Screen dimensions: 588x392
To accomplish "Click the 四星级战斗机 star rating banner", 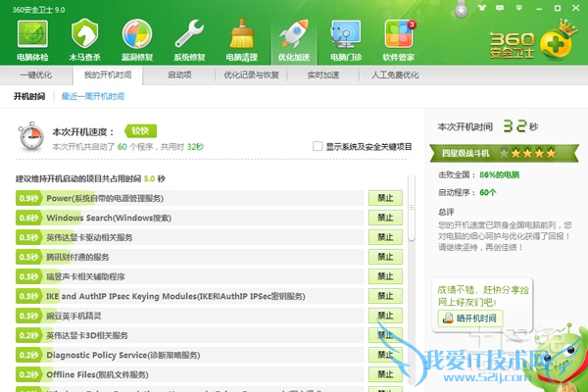I will [x=504, y=153].
